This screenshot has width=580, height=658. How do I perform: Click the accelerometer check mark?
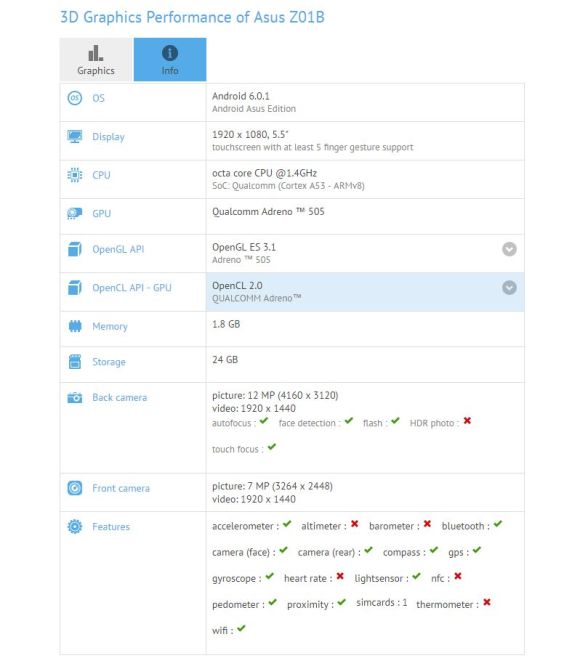click(x=287, y=524)
